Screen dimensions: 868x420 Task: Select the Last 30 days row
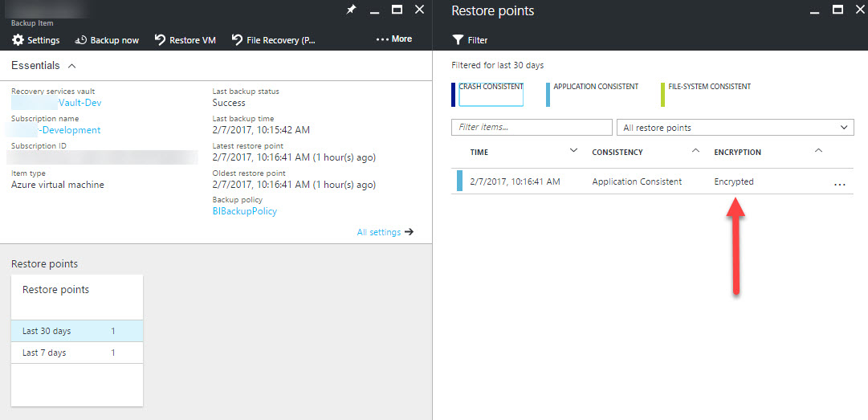click(77, 331)
